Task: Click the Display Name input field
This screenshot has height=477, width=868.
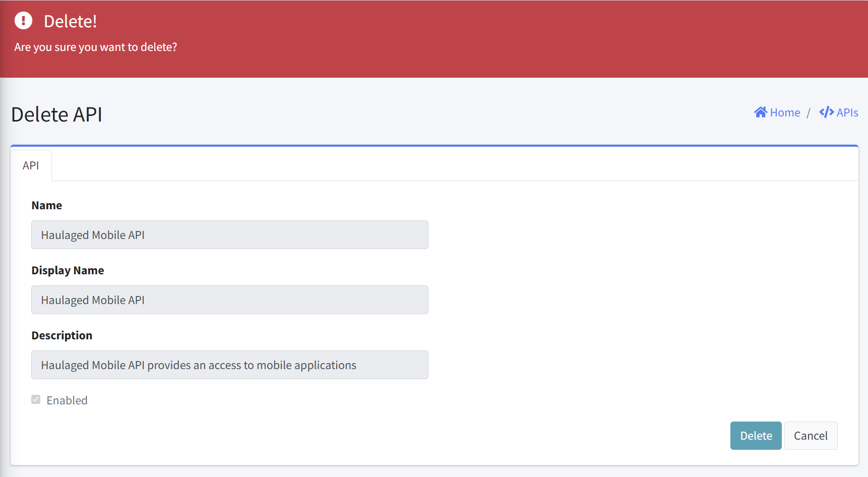Action: tap(230, 300)
